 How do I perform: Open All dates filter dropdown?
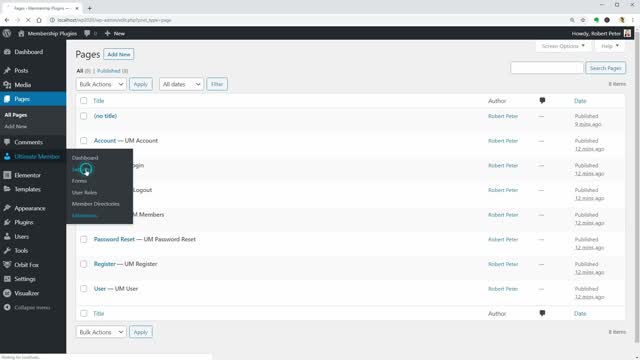coord(181,84)
